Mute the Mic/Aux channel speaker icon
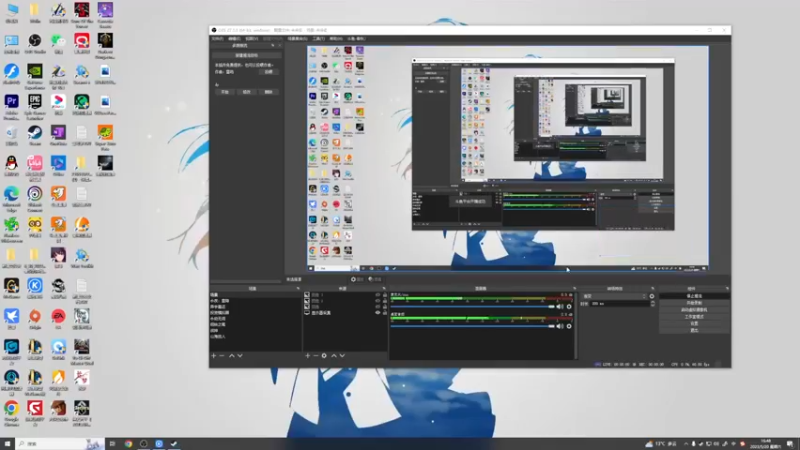The height and width of the screenshot is (450, 800). (x=560, y=307)
